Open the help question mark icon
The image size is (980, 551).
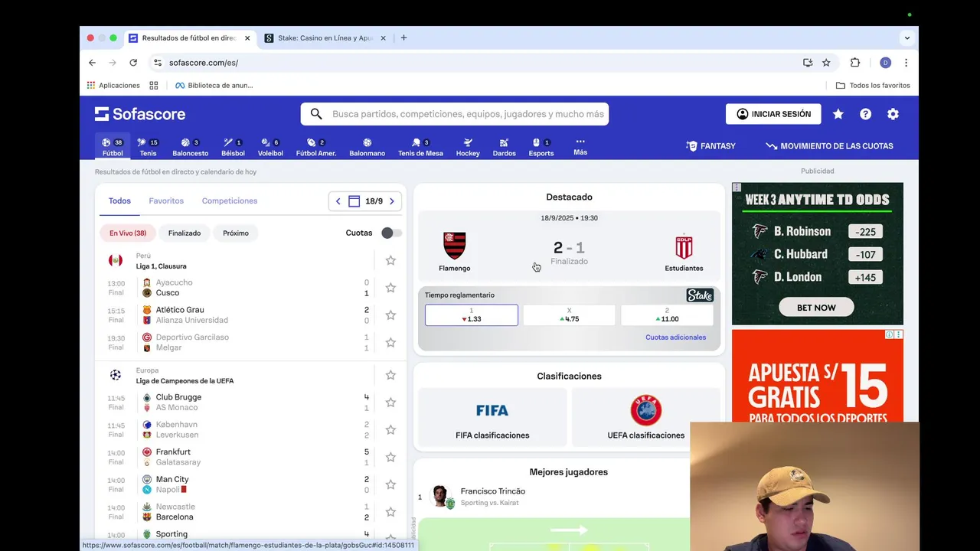pos(865,114)
